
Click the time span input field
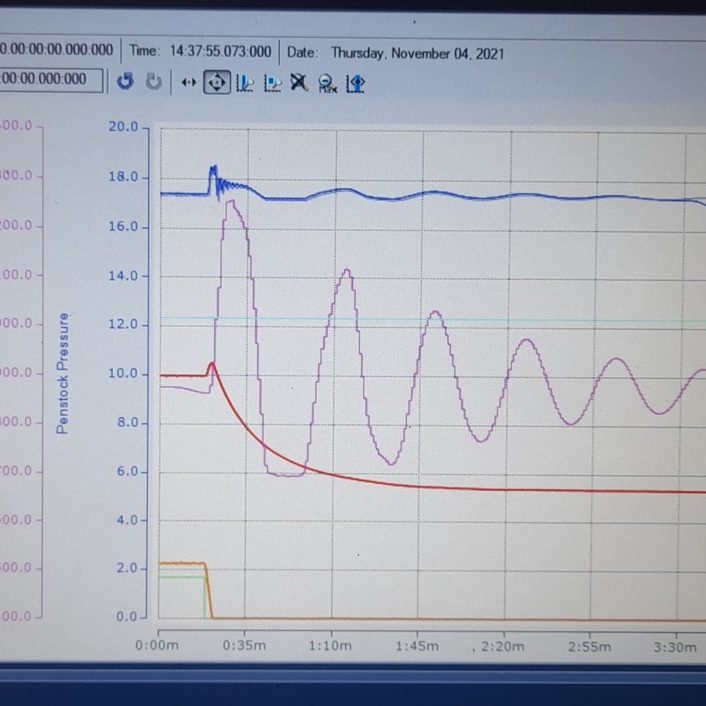coord(50,80)
